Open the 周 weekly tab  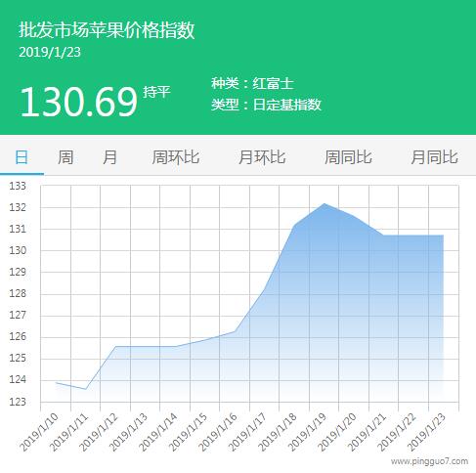pos(65,157)
